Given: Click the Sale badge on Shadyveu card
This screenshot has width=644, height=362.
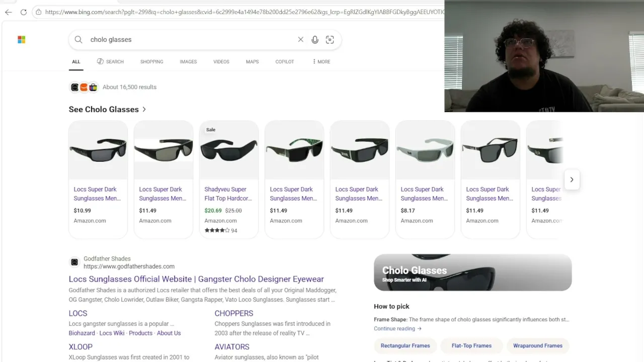Looking at the screenshot, I should pos(211,130).
